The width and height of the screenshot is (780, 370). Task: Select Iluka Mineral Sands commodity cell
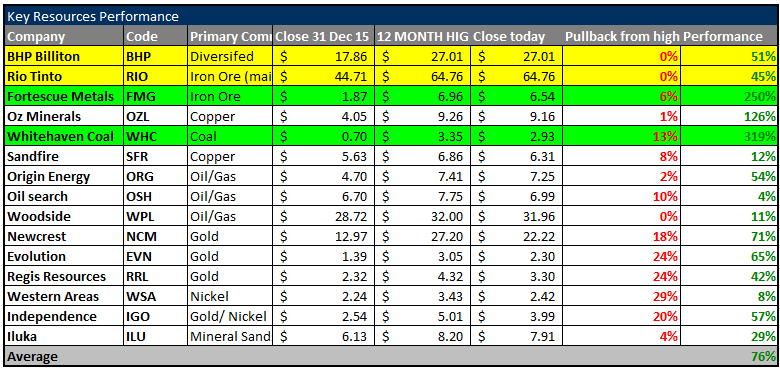coord(230,337)
